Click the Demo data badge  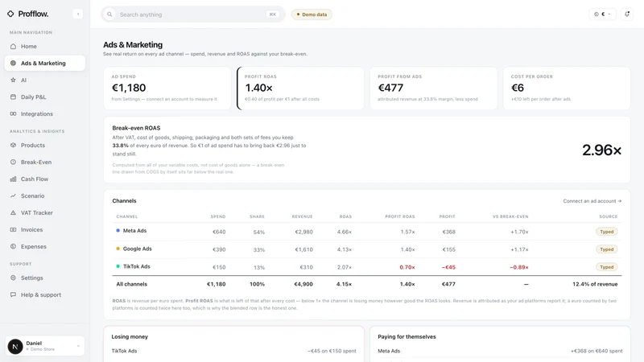click(312, 14)
